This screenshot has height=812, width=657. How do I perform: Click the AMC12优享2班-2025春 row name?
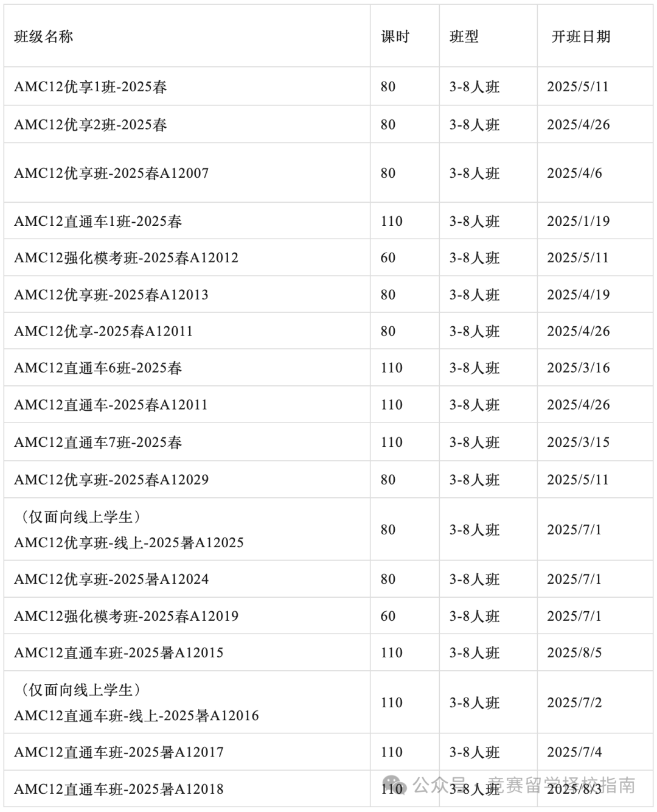(91, 125)
